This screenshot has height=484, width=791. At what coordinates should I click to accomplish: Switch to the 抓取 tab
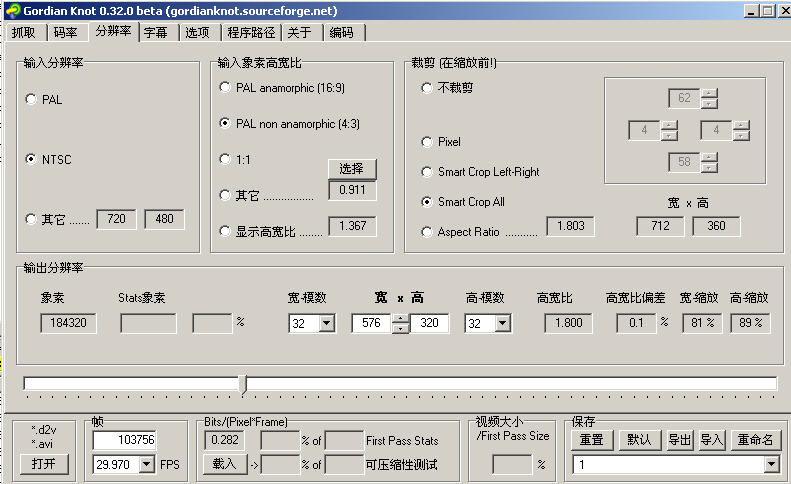point(24,33)
